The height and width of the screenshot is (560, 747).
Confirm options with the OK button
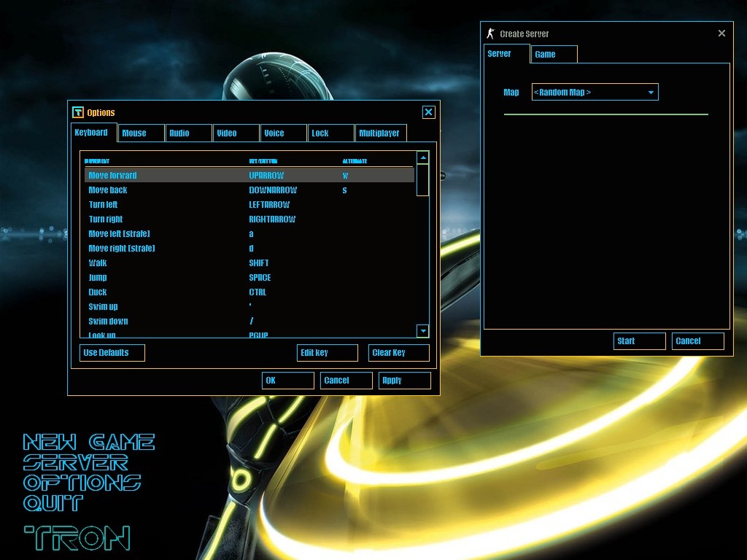pyautogui.click(x=287, y=381)
